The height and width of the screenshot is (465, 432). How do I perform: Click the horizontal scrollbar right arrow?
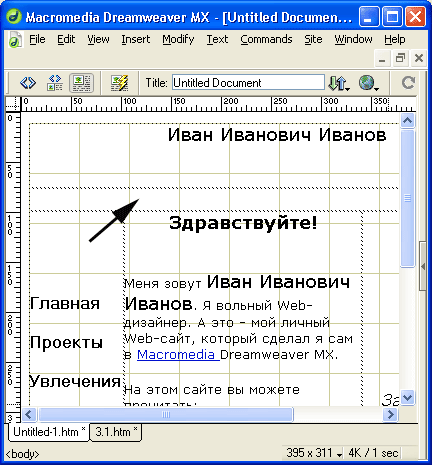coord(390,415)
